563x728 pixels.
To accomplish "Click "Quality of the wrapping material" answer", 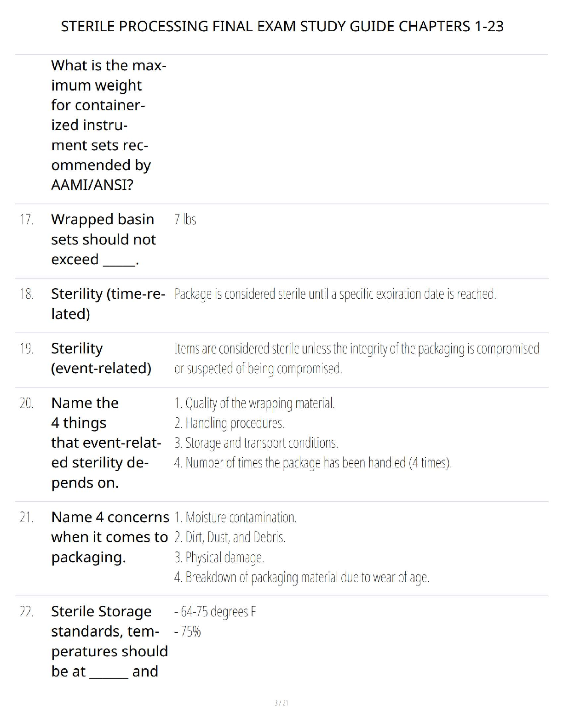I will click(x=254, y=404).
